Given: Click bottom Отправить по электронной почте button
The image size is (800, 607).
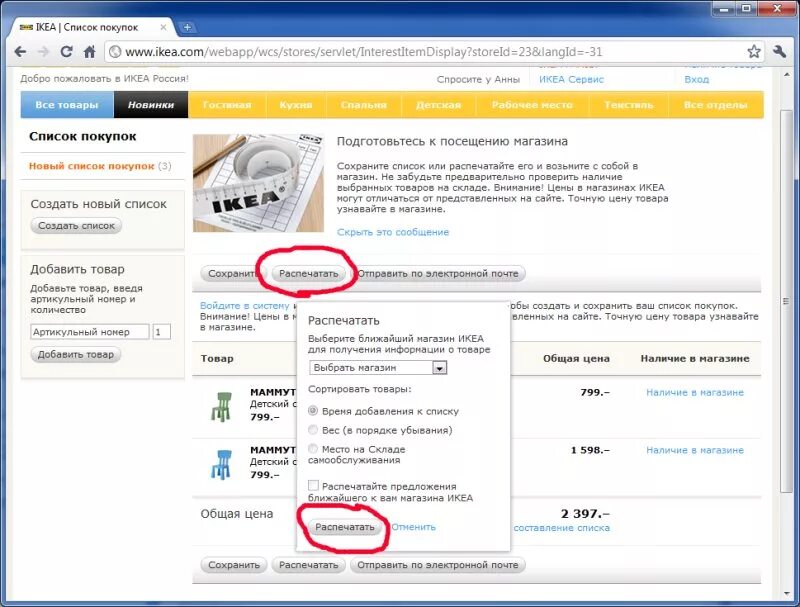Looking at the screenshot, I should point(438,565).
